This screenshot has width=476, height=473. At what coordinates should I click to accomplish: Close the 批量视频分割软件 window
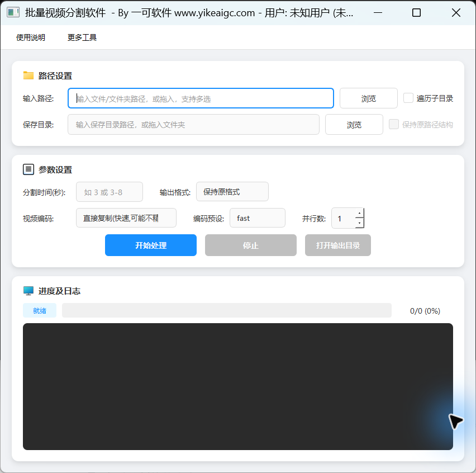point(456,13)
